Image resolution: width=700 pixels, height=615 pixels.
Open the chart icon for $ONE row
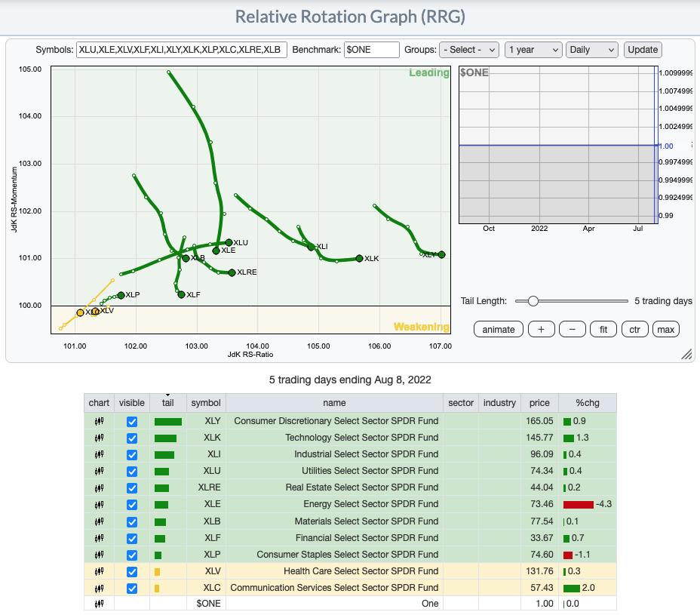(99, 604)
